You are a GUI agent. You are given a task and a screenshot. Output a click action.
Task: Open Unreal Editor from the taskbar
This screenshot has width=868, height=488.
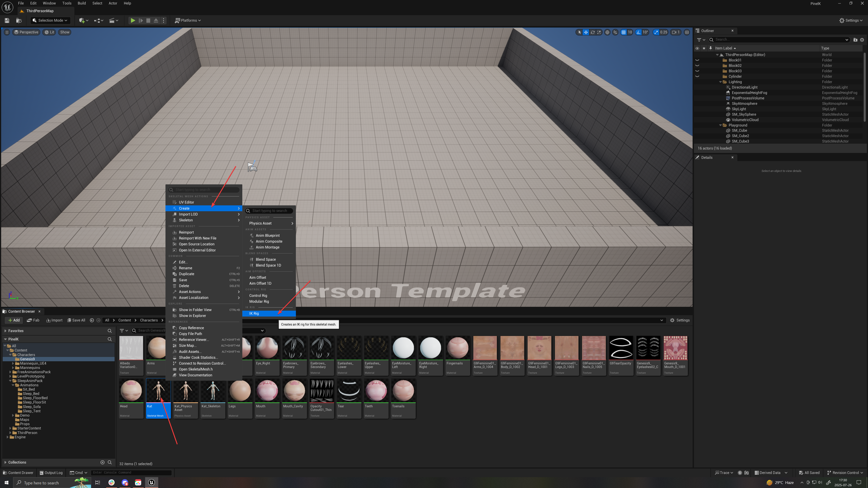[x=152, y=483]
